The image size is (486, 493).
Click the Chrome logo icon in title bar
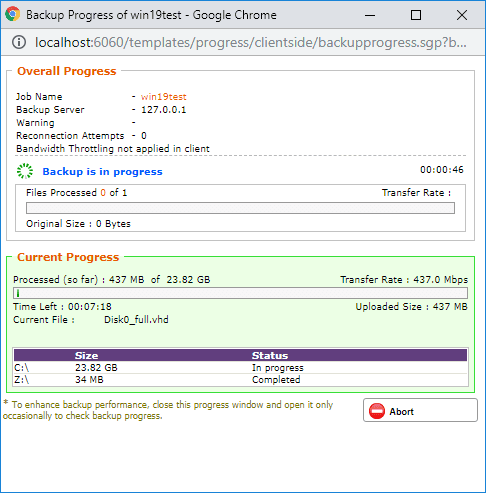[x=13, y=14]
